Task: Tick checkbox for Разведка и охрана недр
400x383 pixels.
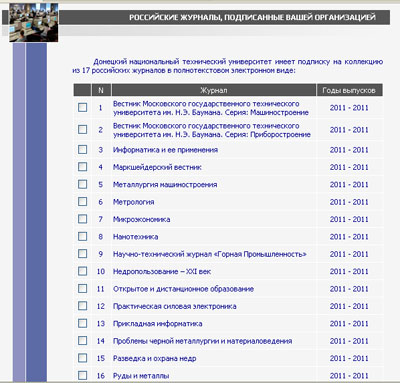Action: click(x=82, y=358)
